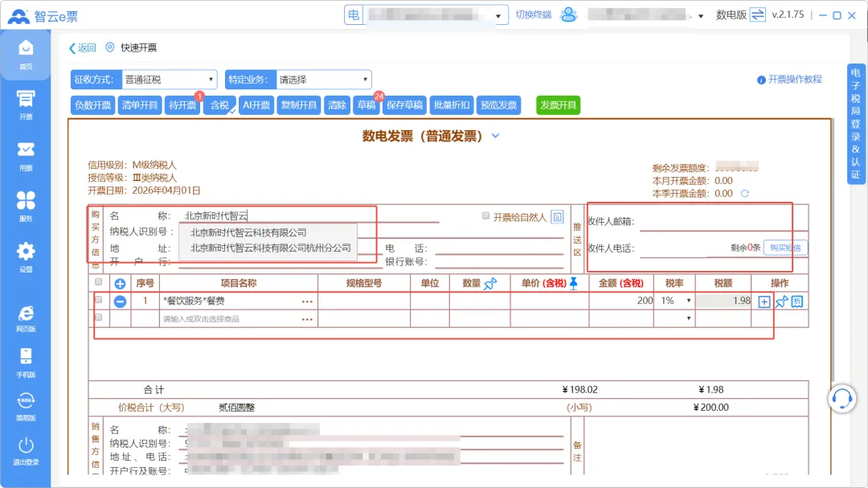Open the 特定业务 请选择 dropdown
868x488 pixels.
pos(324,80)
